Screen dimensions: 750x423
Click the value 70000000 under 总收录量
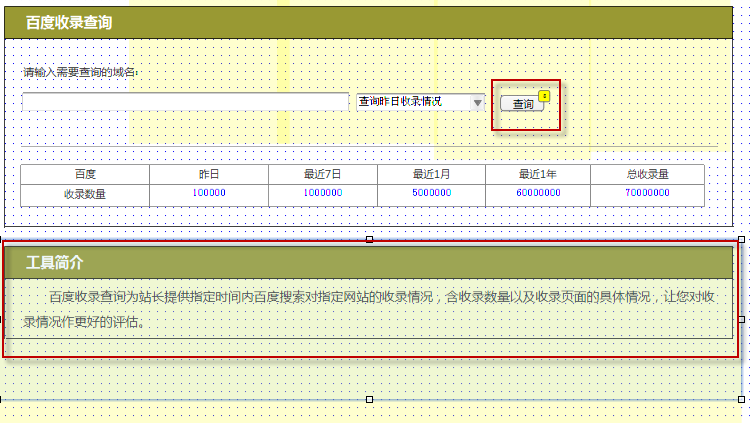648,193
